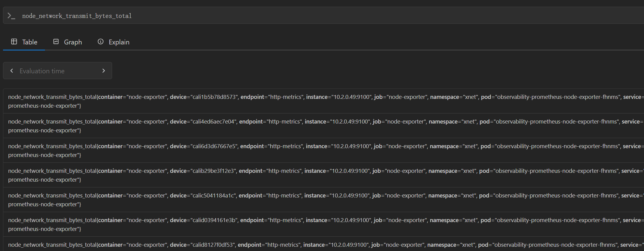
Task: Click the Graph tab chart icon
Action: [56, 42]
